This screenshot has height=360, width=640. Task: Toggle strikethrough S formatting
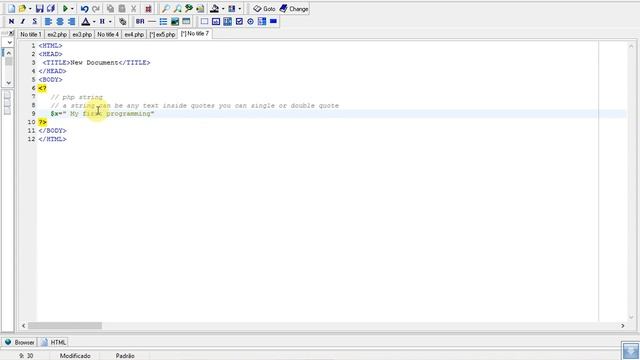[x=34, y=21]
